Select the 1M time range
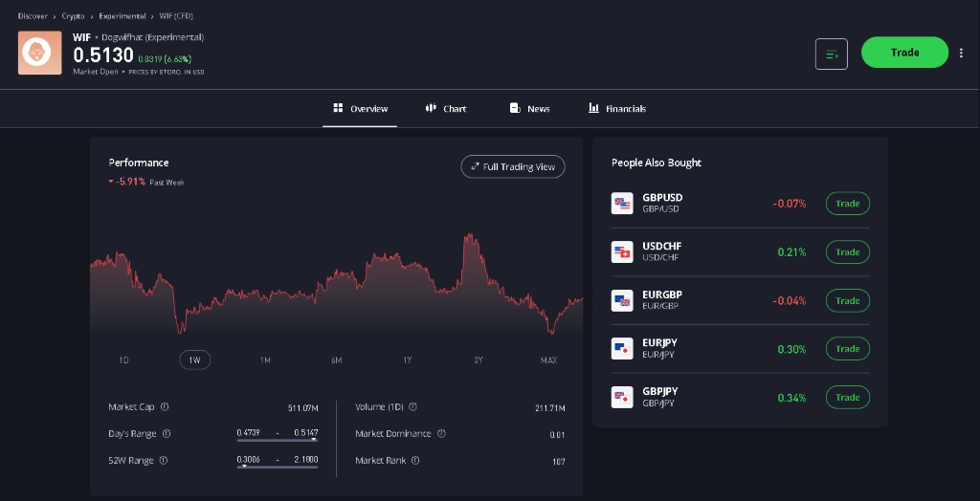Screen dimensions: 980x501 click(x=265, y=360)
